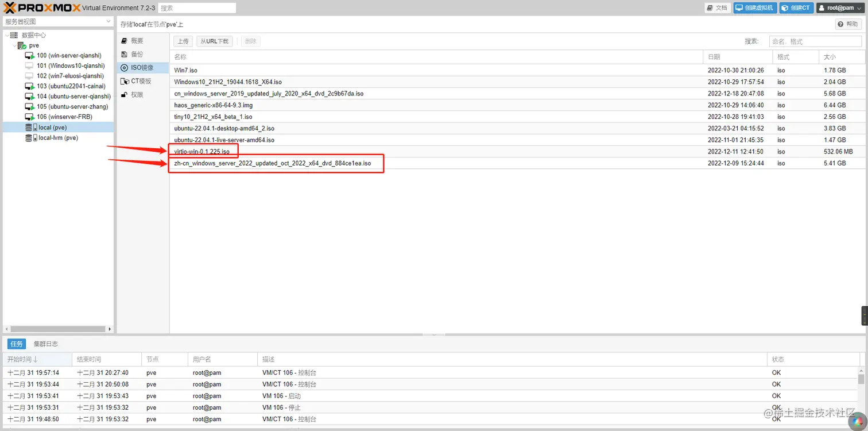Click the 创建虚拟机 button
Image resolution: width=868 pixels, height=431 pixels.
(x=755, y=8)
